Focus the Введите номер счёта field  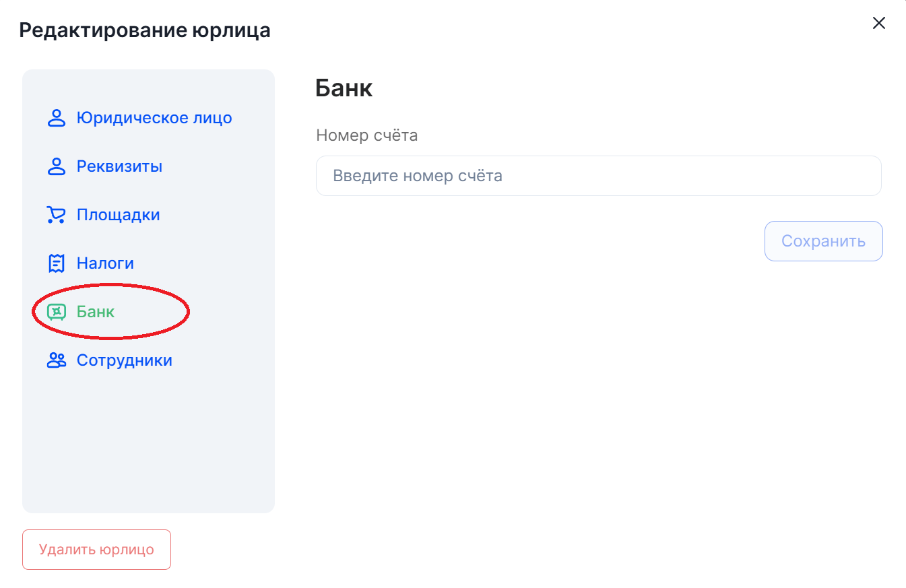pos(598,176)
